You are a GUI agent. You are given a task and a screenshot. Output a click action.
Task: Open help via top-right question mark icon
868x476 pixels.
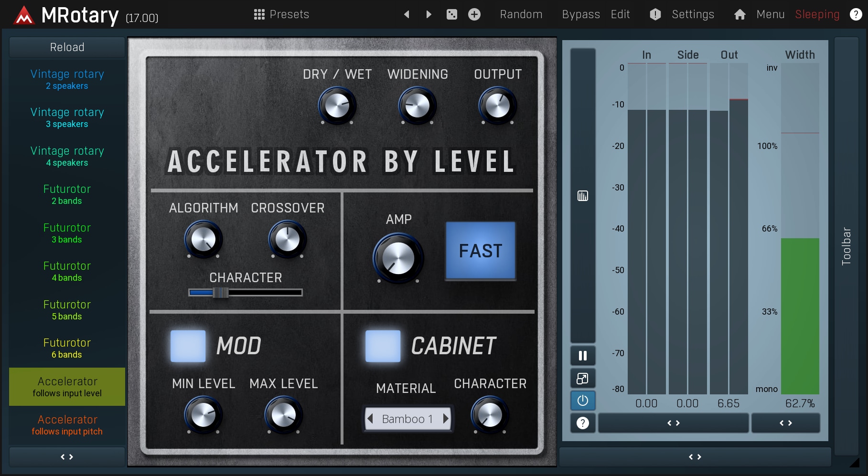pyautogui.click(x=856, y=14)
